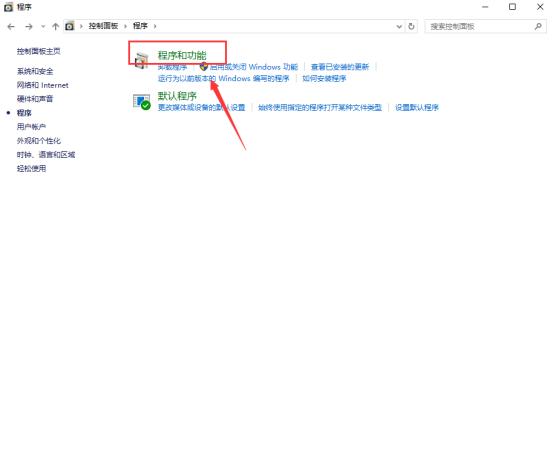Expand the chevron after 控制面板 breadcrumb
553x460 pixels.
(125, 26)
